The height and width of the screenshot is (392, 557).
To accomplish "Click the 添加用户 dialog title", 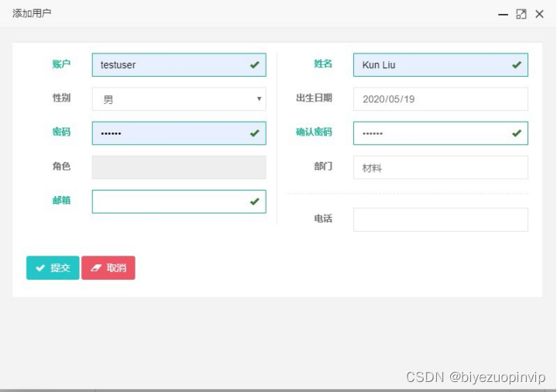I will click(x=32, y=13).
